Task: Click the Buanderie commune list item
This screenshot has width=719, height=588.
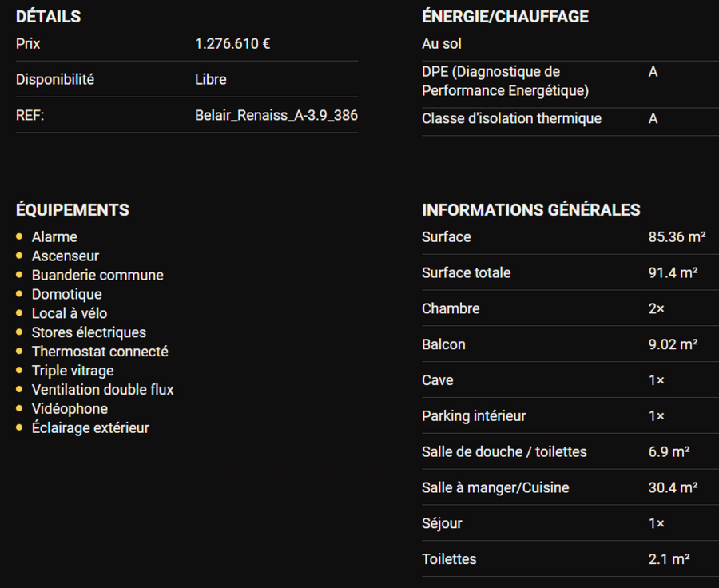Action: click(97, 276)
